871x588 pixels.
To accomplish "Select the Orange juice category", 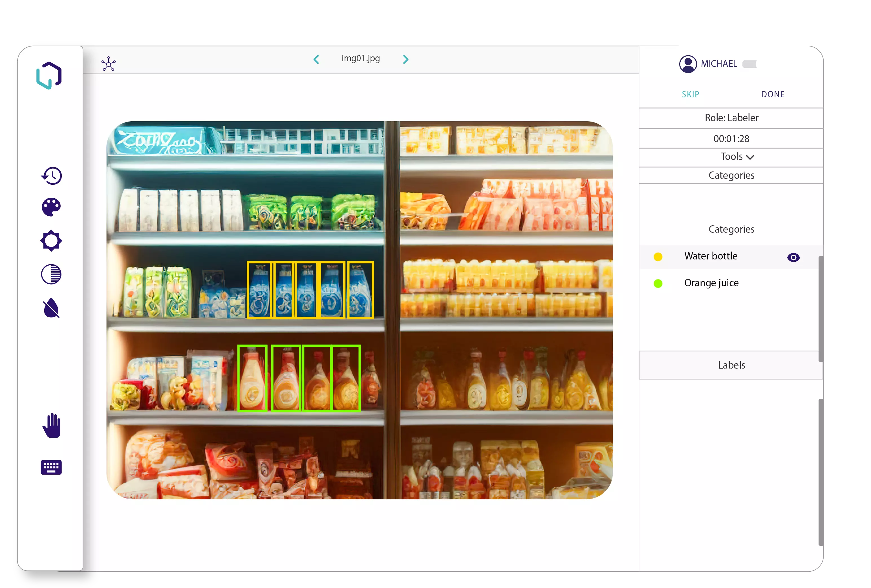I will point(711,283).
